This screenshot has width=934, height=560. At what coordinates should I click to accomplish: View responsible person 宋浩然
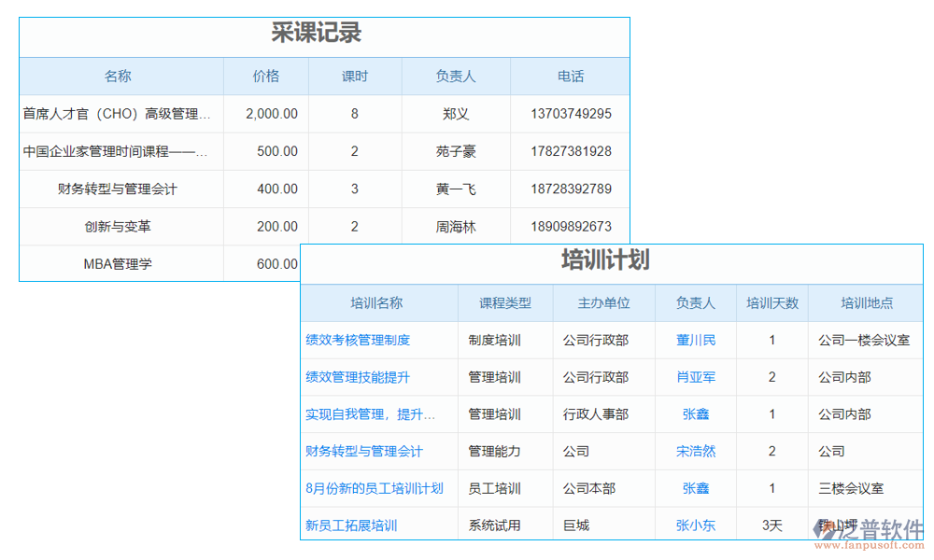(695, 451)
